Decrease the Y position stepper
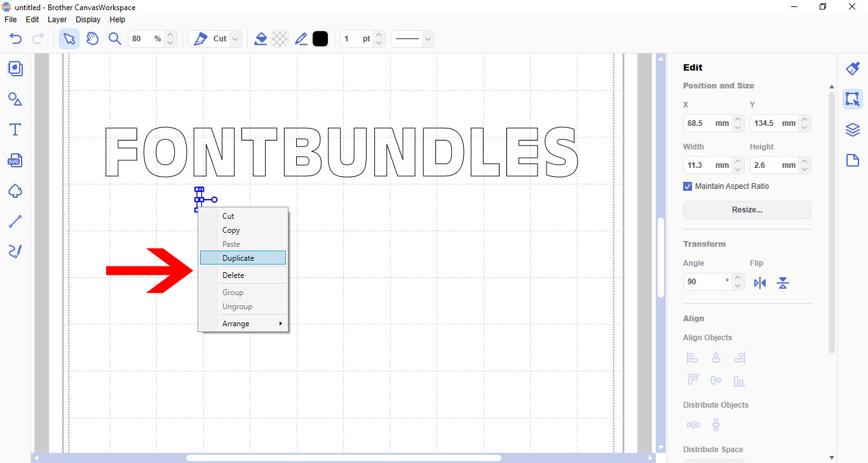This screenshot has width=868, height=463. 805,128
